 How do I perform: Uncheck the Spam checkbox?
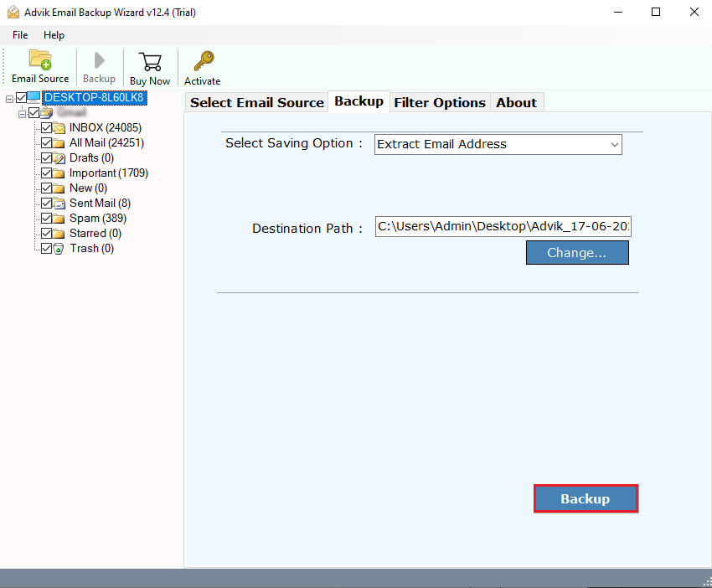[x=46, y=219]
